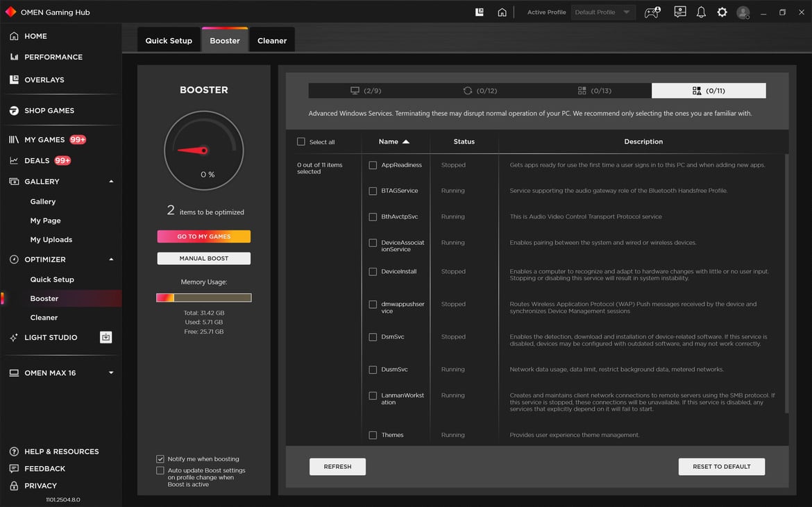This screenshot has width=812, height=507.
Task: Click the Status column header
Action: pos(464,141)
